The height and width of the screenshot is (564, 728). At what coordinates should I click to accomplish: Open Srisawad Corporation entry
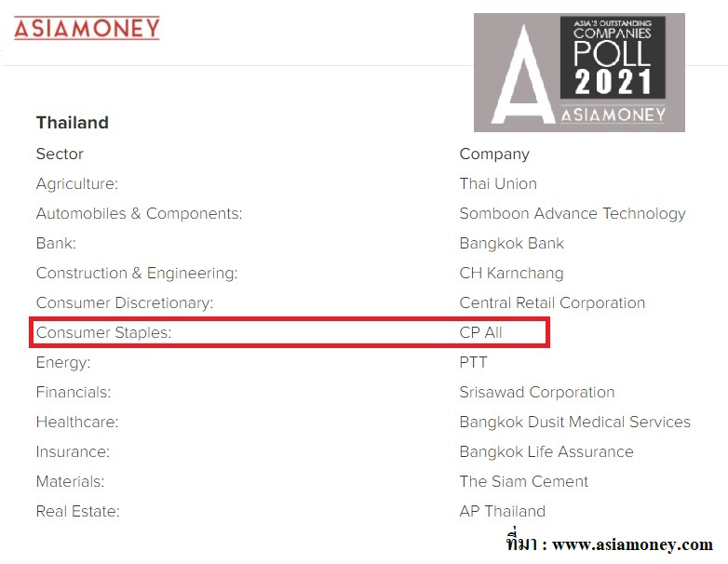pos(537,392)
